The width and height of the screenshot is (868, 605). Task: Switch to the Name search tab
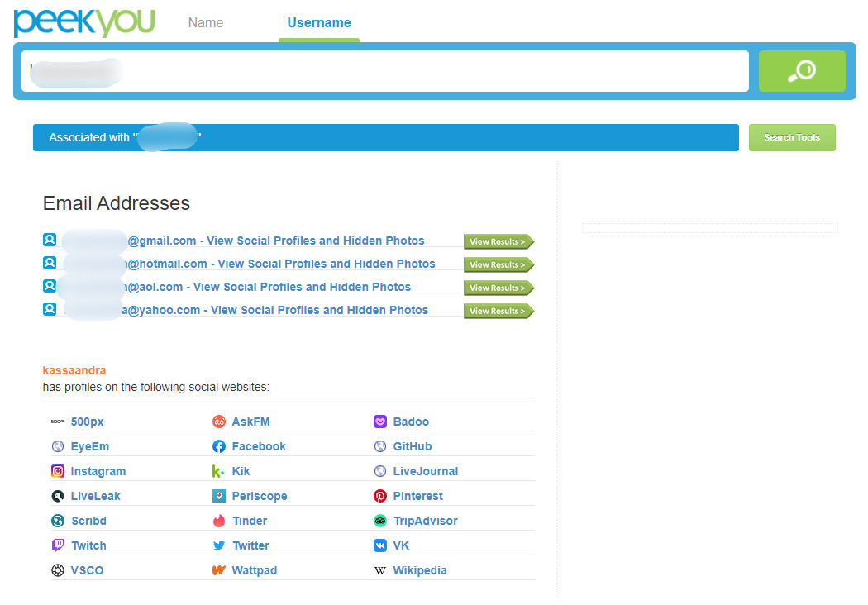click(x=205, y=22)
